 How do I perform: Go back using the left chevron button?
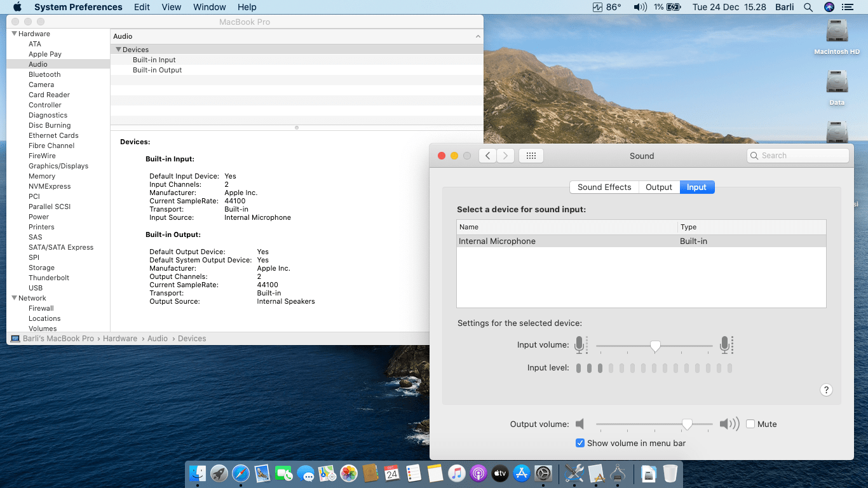[487, 156]
